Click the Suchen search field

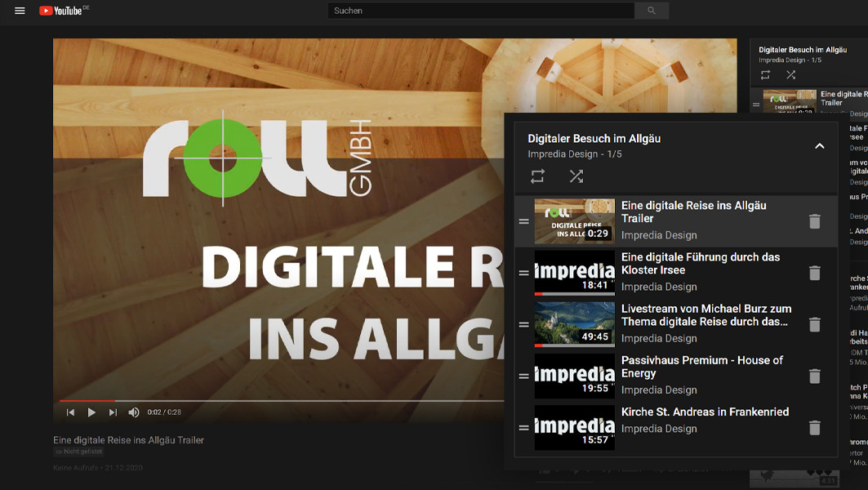(480, 11)
